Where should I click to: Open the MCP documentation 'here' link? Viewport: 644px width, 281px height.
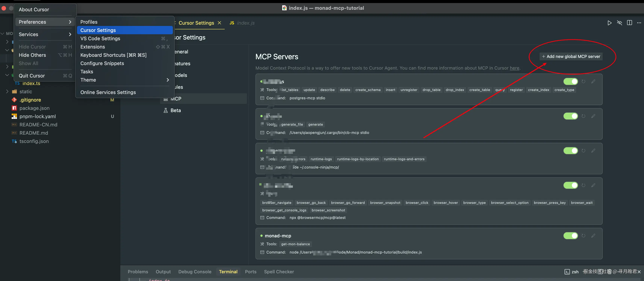click(x=514, y=68)
